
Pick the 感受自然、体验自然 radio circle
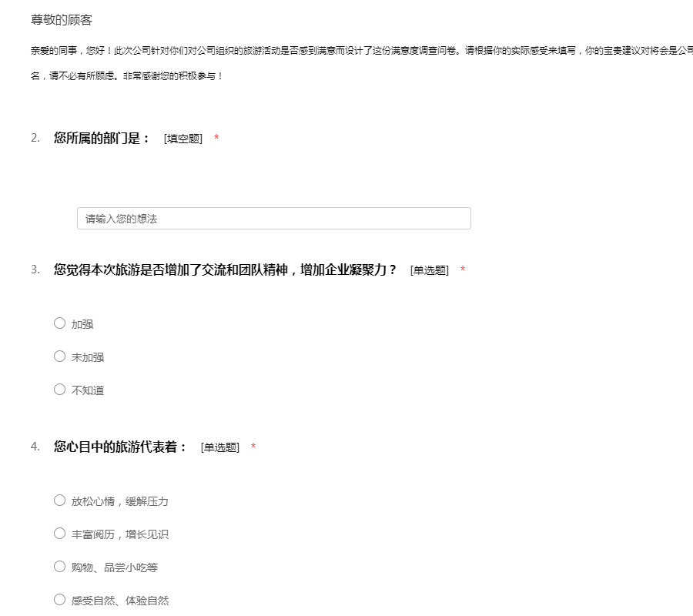(x=59, y=600)
